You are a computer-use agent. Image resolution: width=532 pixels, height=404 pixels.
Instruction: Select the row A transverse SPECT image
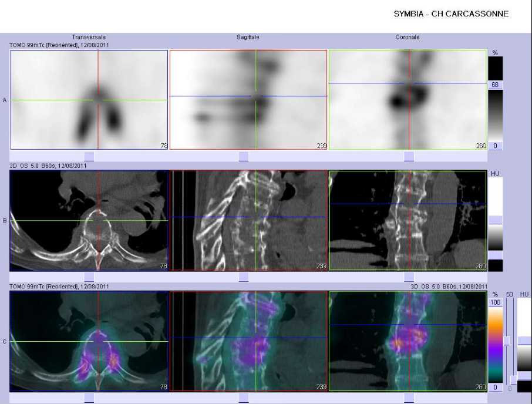(89, 100)
